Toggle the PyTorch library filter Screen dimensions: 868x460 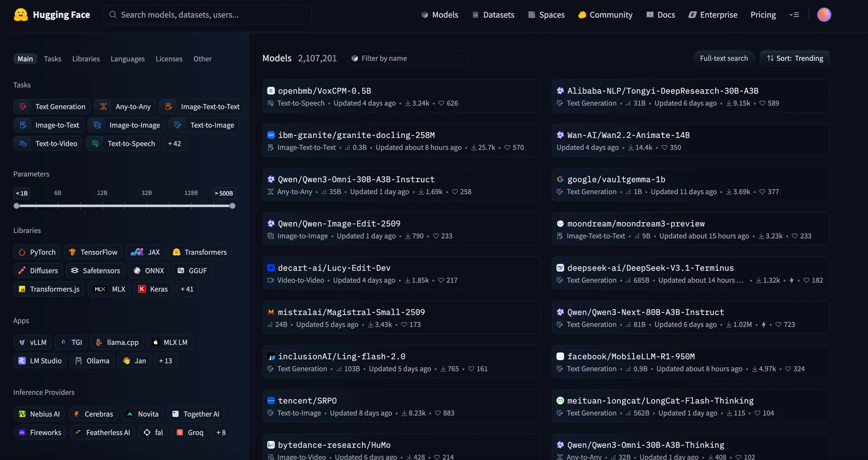pos(37,252)
